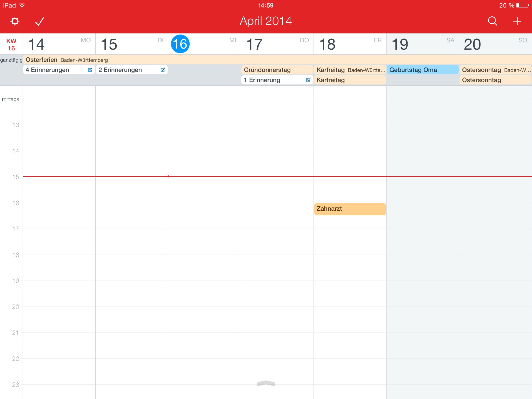Tap the battery status indicator
The width and height of the screenshot is (532, 399).
point(523,5)
